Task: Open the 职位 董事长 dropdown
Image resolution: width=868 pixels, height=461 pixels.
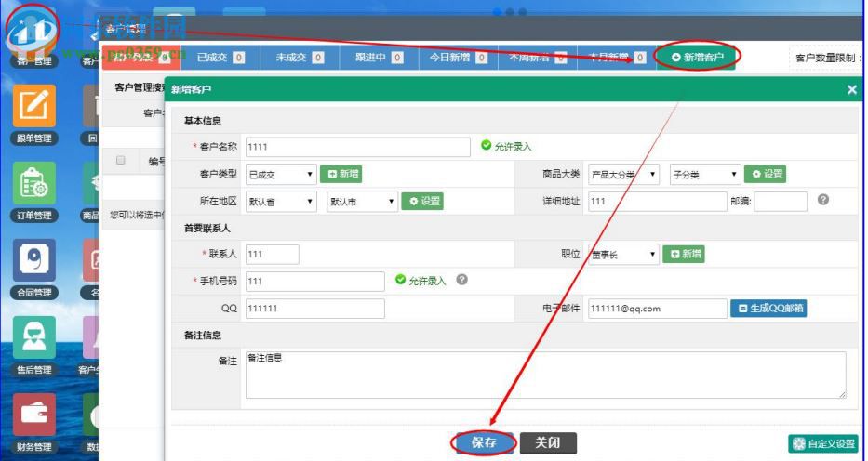Action: click(x=623, y=255)
